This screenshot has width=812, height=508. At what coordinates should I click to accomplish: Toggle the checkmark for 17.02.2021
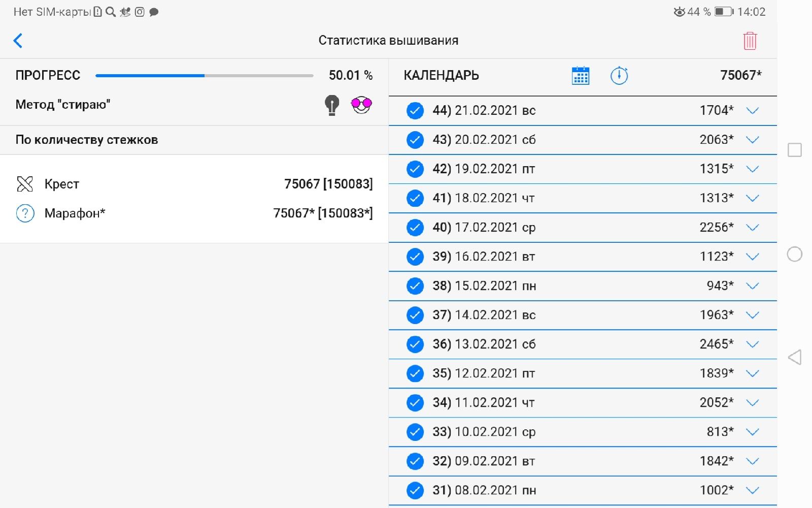pos(415,228)
